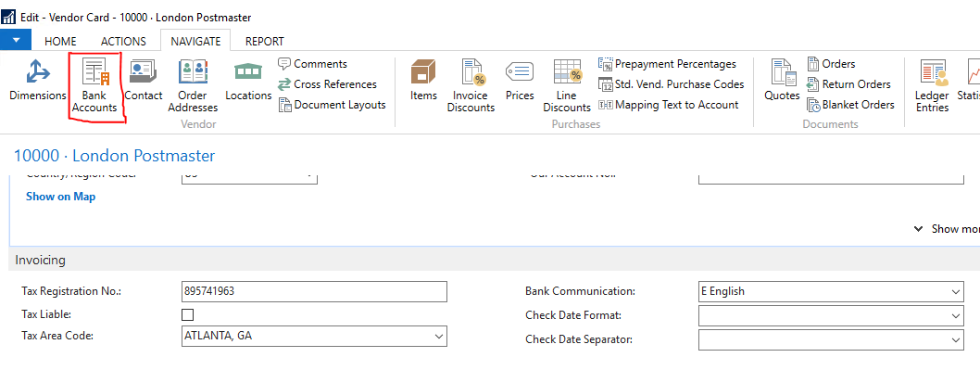980x370 pixels.
Task: Toggle the Tax Liable checkbox
Action: coord(187,315)
